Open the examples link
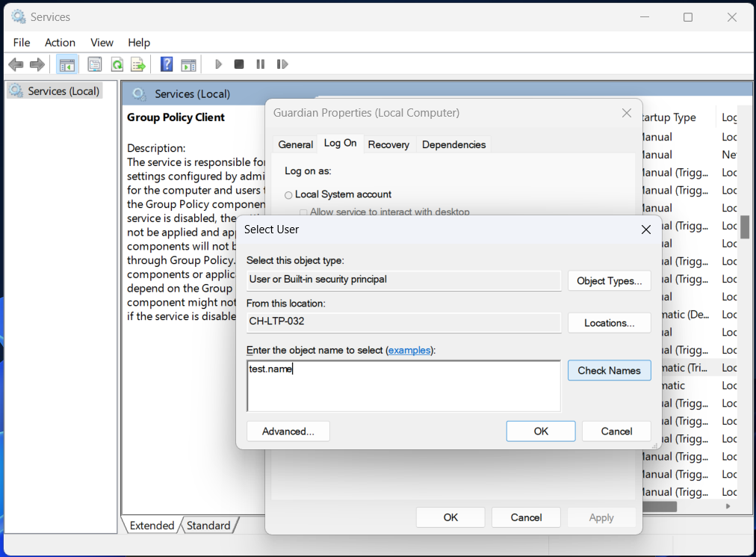This screenshot has height=557, width=756. tap(409, 351)
